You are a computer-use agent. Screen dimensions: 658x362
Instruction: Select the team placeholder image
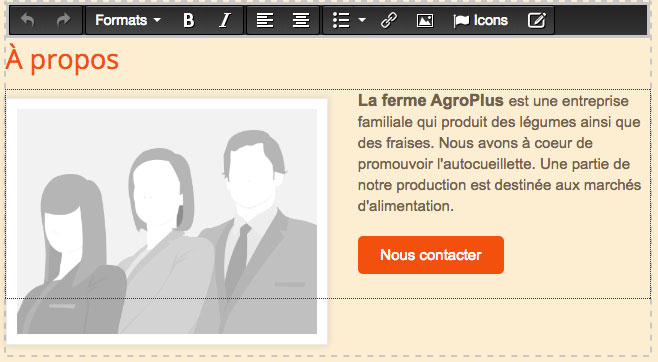[x=167, y=221]
